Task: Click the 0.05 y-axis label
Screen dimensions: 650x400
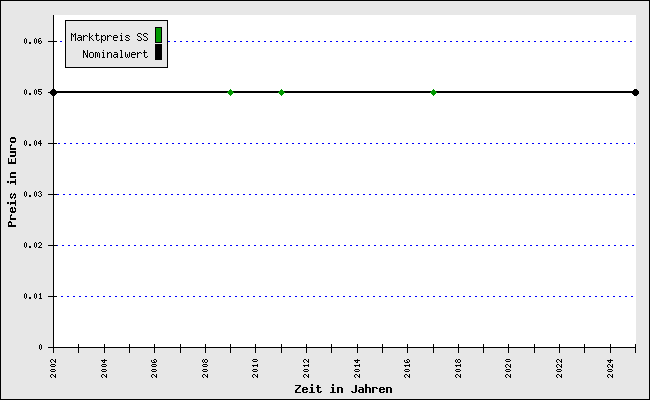Action: click(x=33, y=92)
